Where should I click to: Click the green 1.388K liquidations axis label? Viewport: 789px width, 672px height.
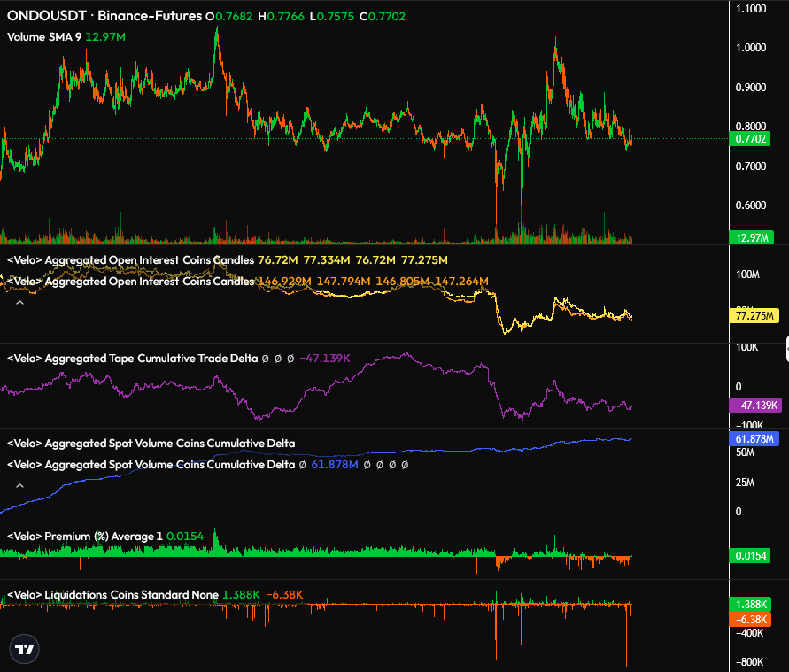click(750, 604)
